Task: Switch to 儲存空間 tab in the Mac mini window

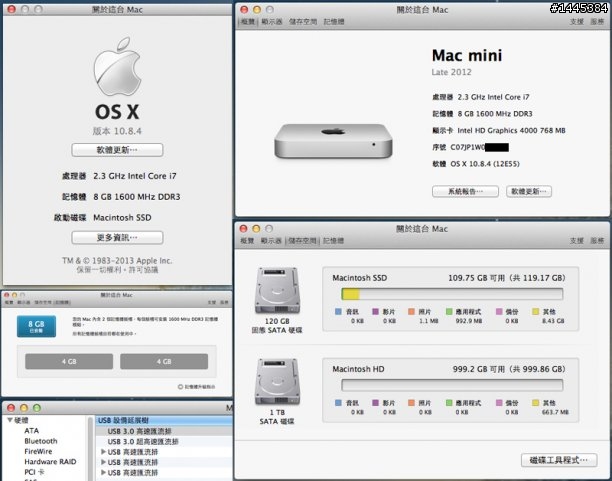Action: pyautogui.click(x=303, y=21)
